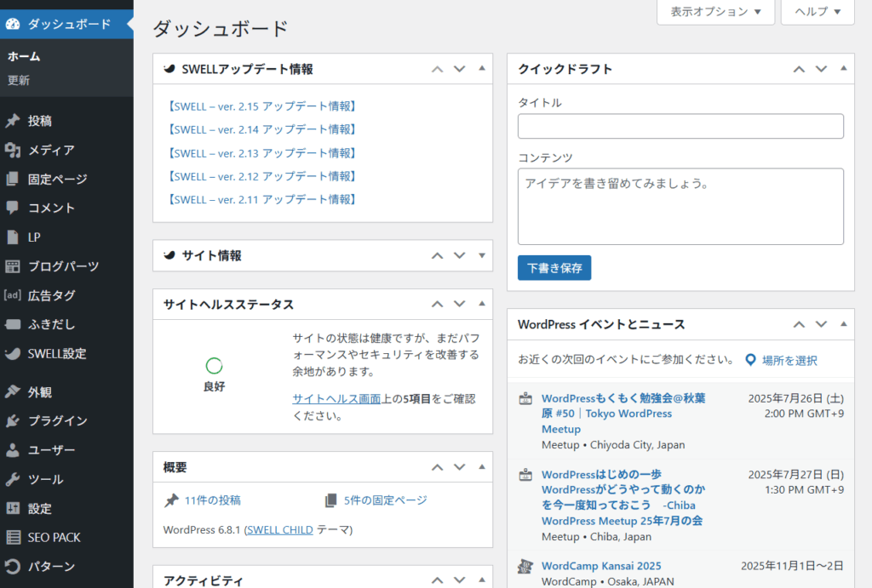
Task: Click the circular arrow icon next to パターン
Action: (13, 567)
